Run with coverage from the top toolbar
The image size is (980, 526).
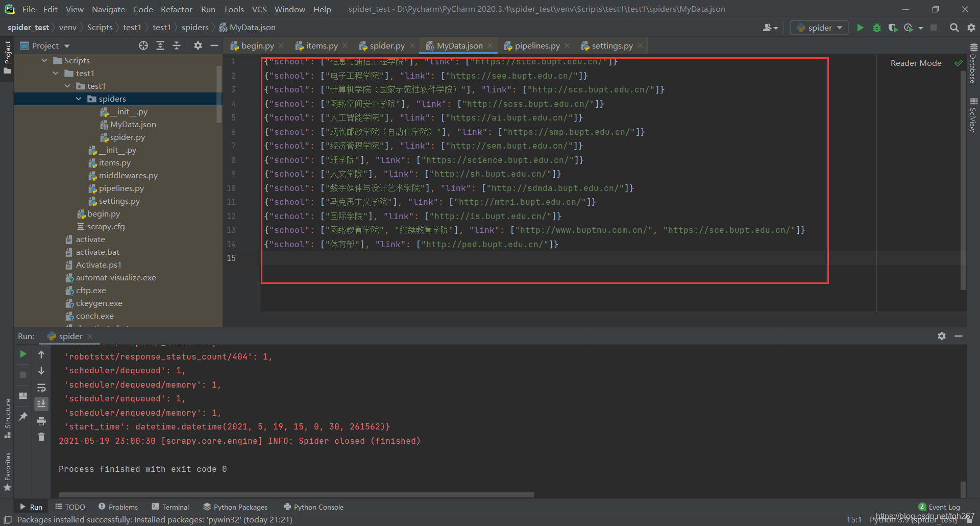pos(893,28)
